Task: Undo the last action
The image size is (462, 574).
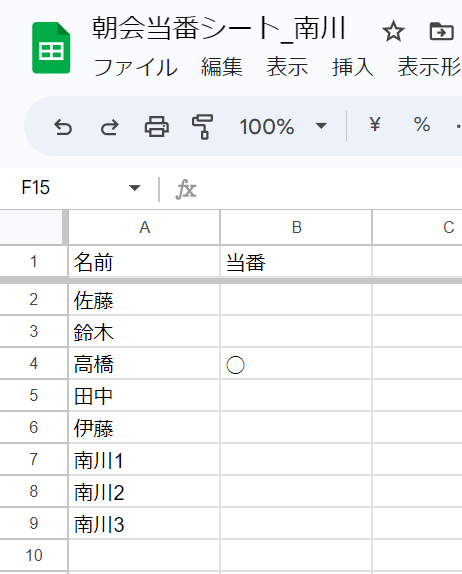Action: click(63, 127)
